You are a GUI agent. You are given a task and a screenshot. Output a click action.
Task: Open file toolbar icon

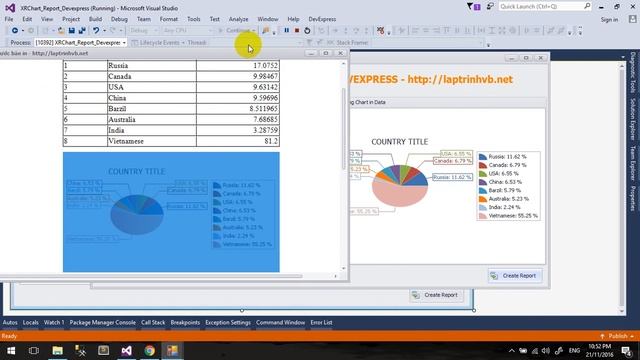61,31
